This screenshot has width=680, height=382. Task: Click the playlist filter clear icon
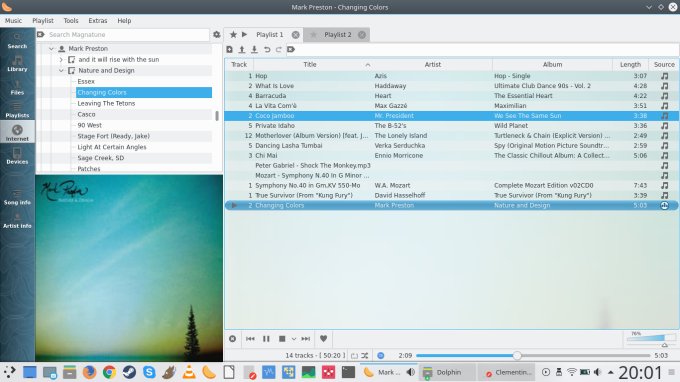tap(291, 49)
